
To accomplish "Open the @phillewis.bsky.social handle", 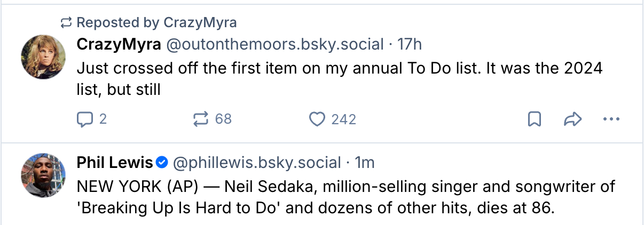I will 257,162.
